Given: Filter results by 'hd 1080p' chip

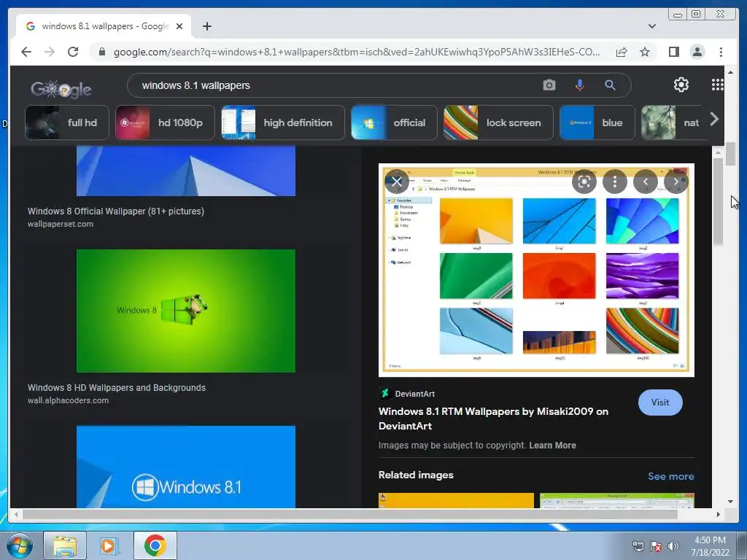Looking at the screenshot, I should 165,122.
